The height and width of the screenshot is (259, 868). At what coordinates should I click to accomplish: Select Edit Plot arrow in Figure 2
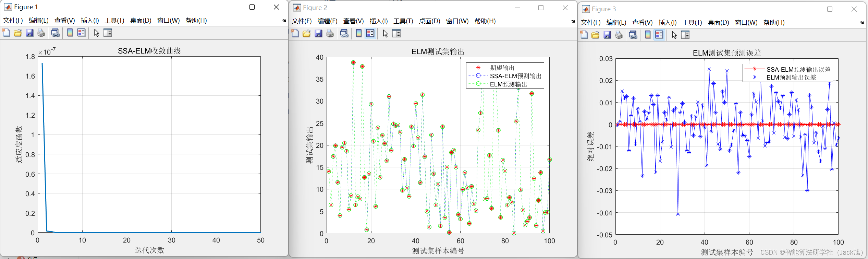pyautogui.click(x=385, y=34)
